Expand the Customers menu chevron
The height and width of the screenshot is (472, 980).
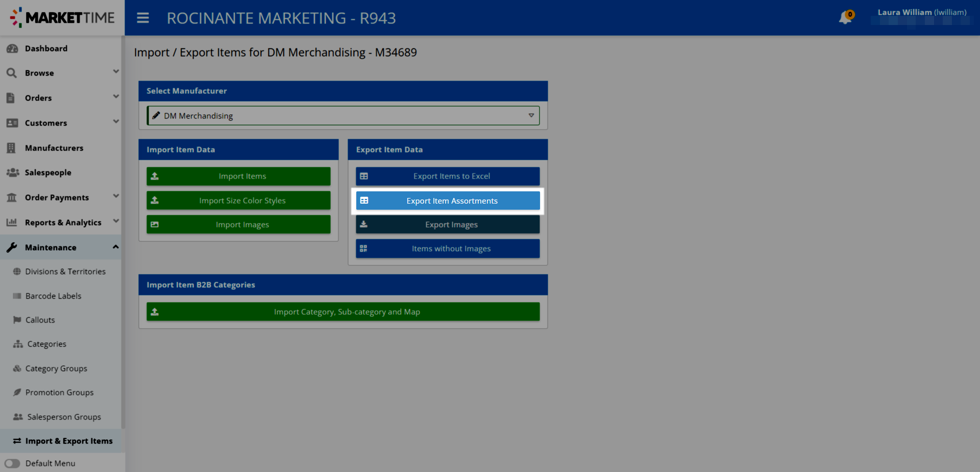116,122
